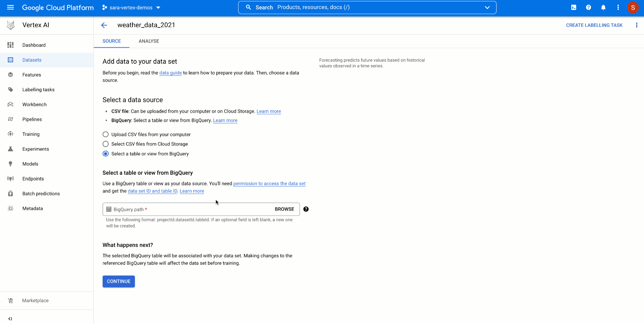Click the Labelling tasks tag icon
Viewport: 644px width, 324px height.
point(10,89)
